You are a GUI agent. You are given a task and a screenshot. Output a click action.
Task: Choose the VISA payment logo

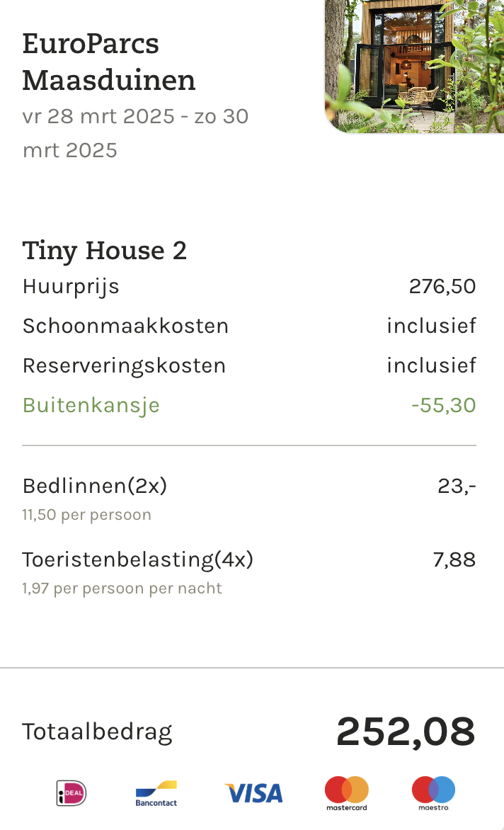tap(254, 793)
